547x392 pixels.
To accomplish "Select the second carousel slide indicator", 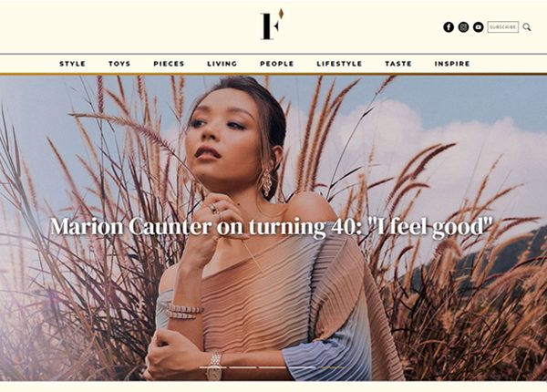I will (x=243, y=367).
